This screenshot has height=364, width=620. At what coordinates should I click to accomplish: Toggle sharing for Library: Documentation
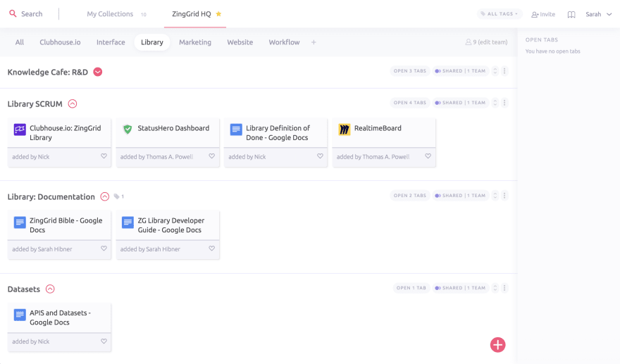[x=460, y=196]
